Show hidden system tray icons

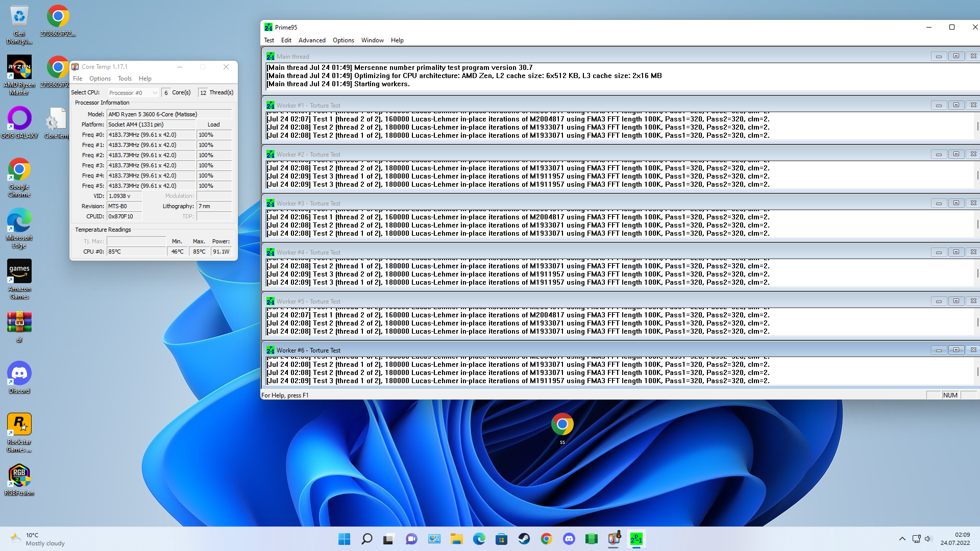click(x=902, y=539)
